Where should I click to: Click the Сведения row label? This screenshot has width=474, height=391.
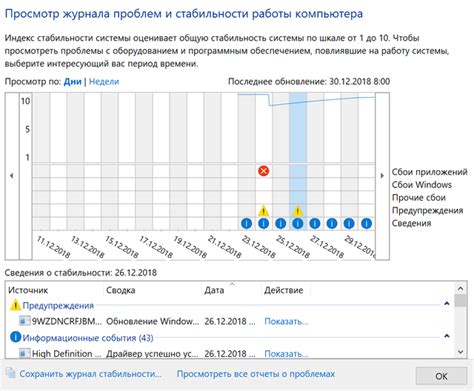click(411, 223)
